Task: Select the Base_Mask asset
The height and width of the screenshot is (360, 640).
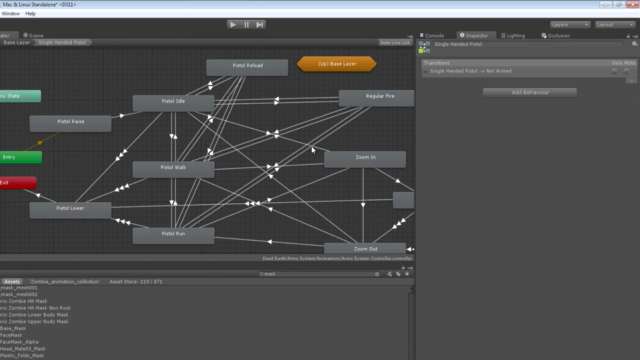Action: (x=13, y=328)
